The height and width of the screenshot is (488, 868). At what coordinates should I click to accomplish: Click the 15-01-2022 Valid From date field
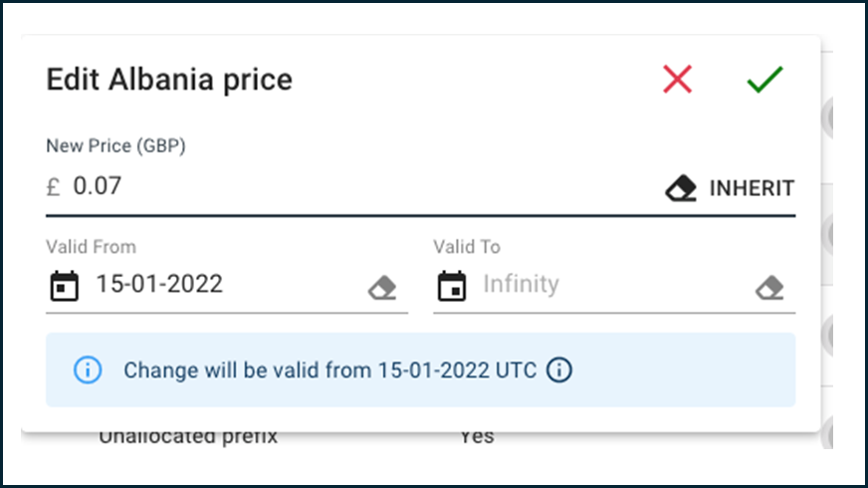[x=227, y=284]
